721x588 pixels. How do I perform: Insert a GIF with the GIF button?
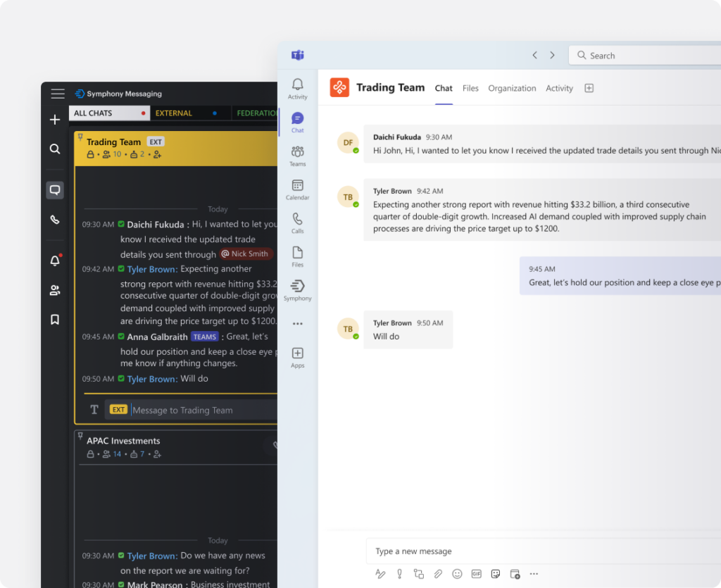coord(476,574)
